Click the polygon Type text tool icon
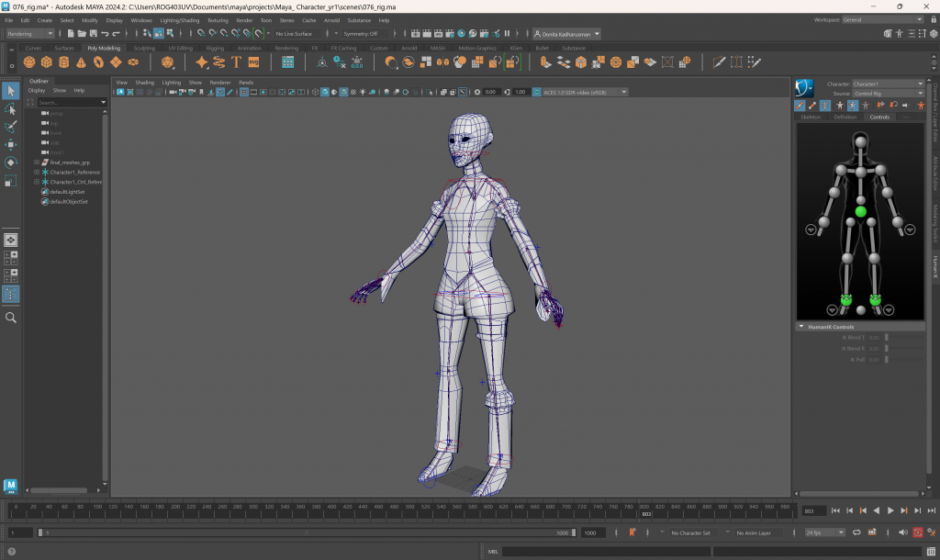Viewport: 940px width, 560px height. tap(236, 62)
